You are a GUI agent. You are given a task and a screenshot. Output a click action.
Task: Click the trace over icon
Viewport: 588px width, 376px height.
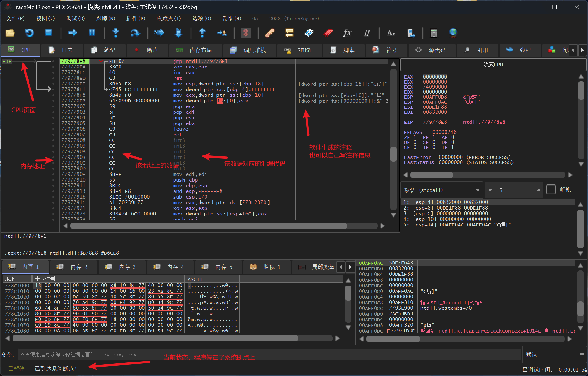pyautogui.click(x=179, y=33)
